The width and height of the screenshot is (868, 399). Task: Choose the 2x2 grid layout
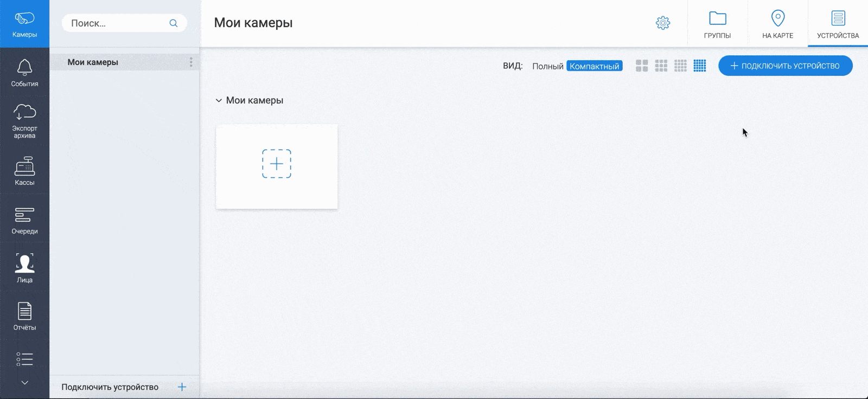642,66
